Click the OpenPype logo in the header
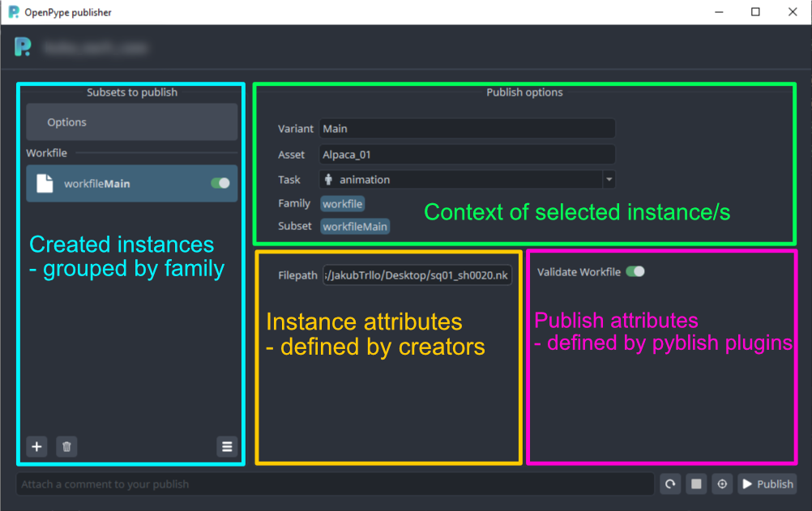This screenshot has width=812, height=511. tap(22, 47)
